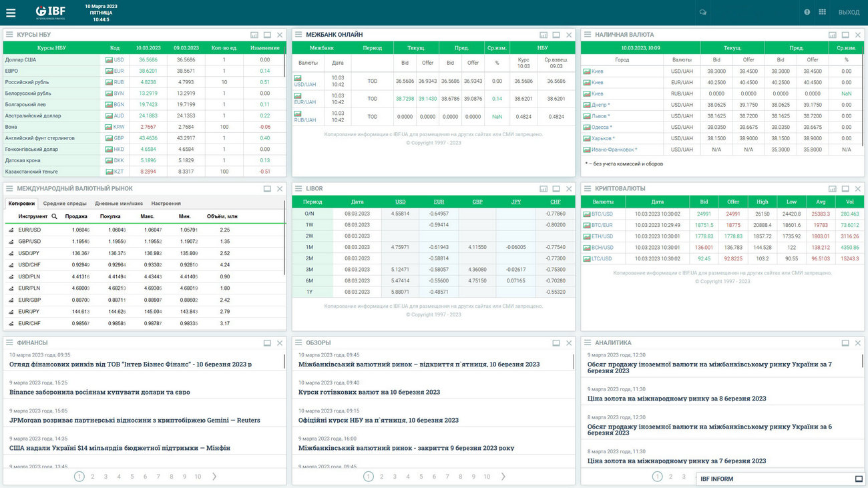This screenshot has width=868, height=488.
Task: Open article Курси готівкових валют на 10 березня
Action: tap(369, 393)
